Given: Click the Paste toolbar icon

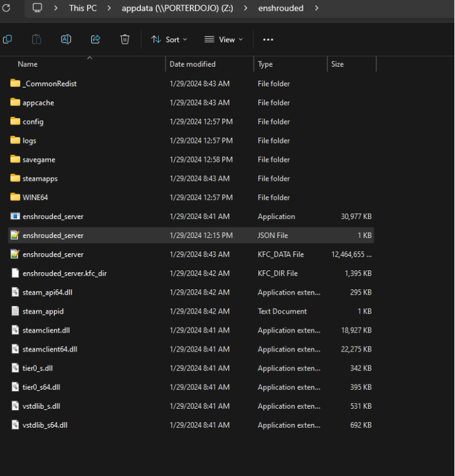Looking at the screenshot, I should click(37, 39).
